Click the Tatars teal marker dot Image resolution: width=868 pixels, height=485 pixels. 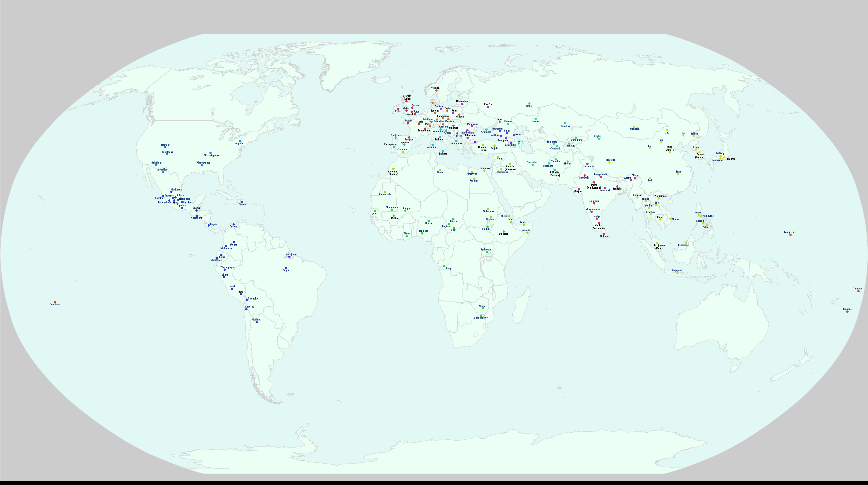coord(529,103)
